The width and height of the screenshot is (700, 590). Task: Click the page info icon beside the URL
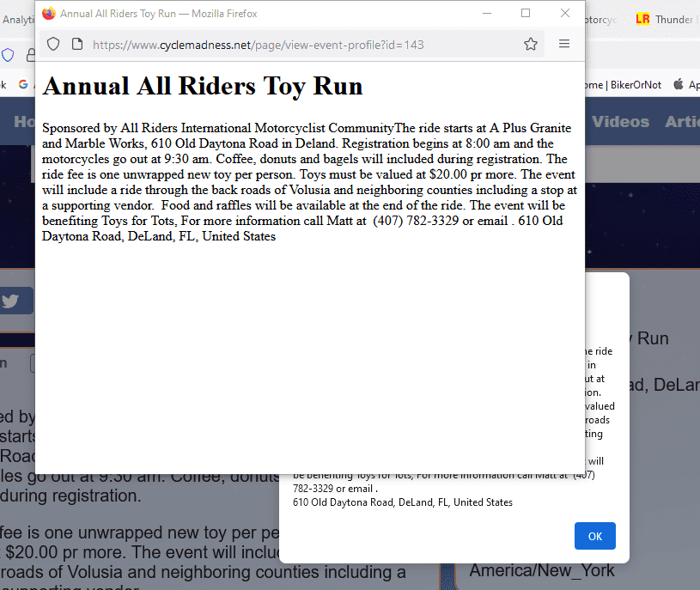[x=77, y=44]
